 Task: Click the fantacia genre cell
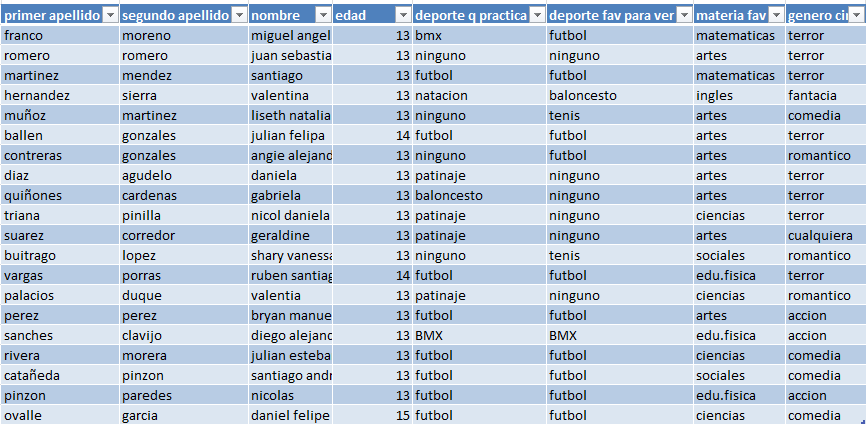[x=824, y=95]
